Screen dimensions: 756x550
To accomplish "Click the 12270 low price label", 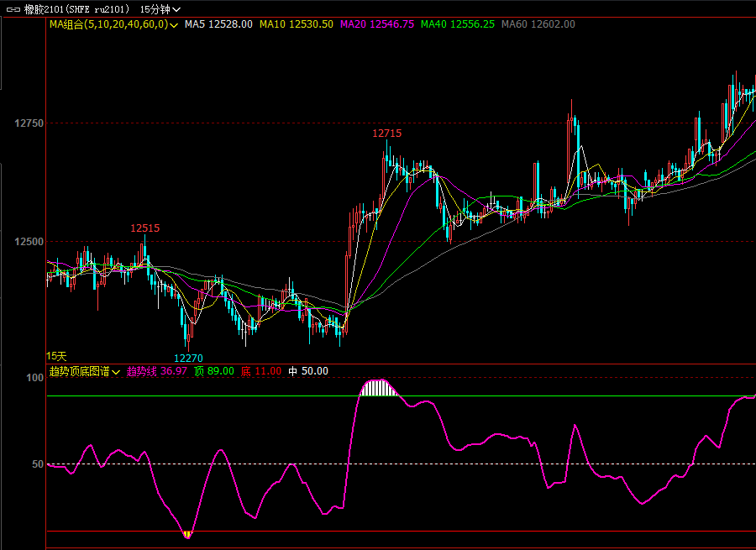I will click(188, 359).
